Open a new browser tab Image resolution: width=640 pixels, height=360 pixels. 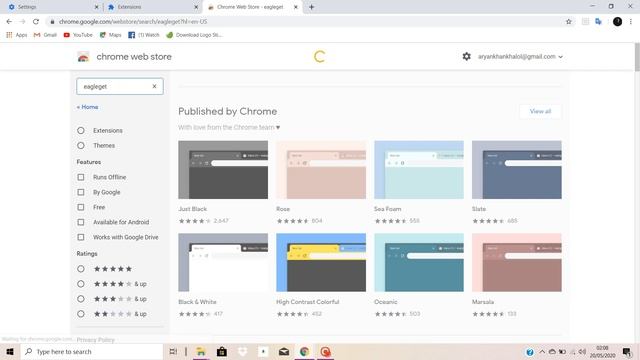[311, 7]
